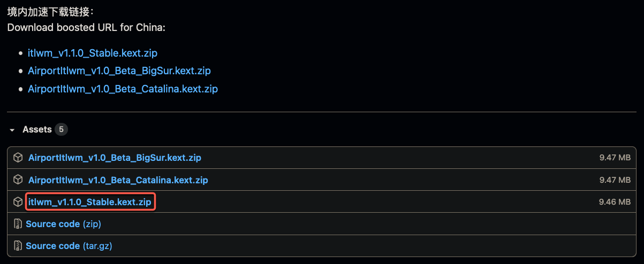Image resolution: width=644 pixels, height=264 pixels.
Task: Click the assets count badge showing 5
Action: [62, 129]
